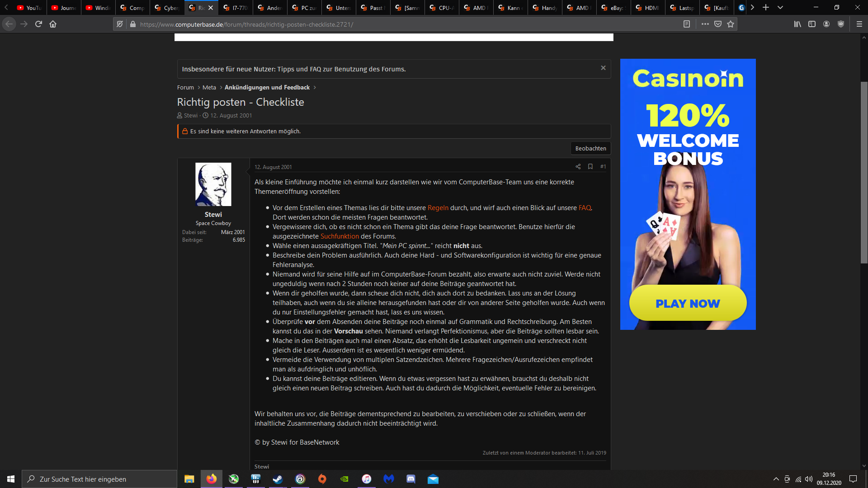Screen dimensions: 868x488
Task: Switch to the eBay browser tab
Action: point(613,8)
